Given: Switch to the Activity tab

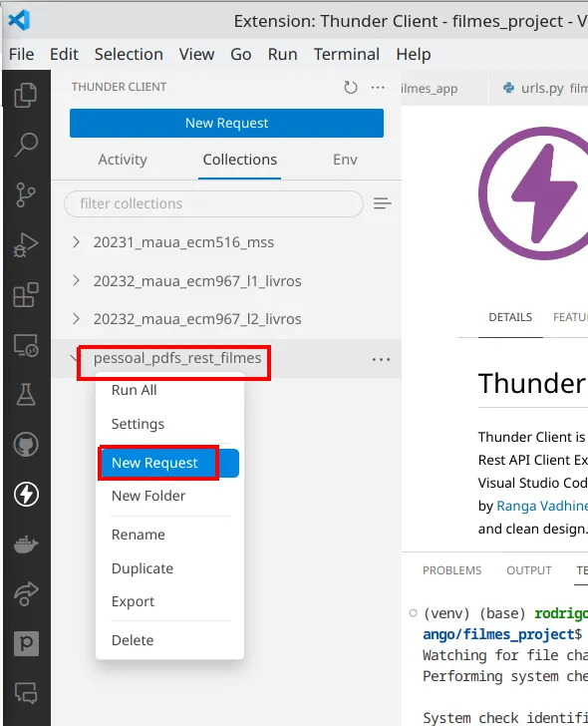Looking at the screenshot, I should coord(123,160).
